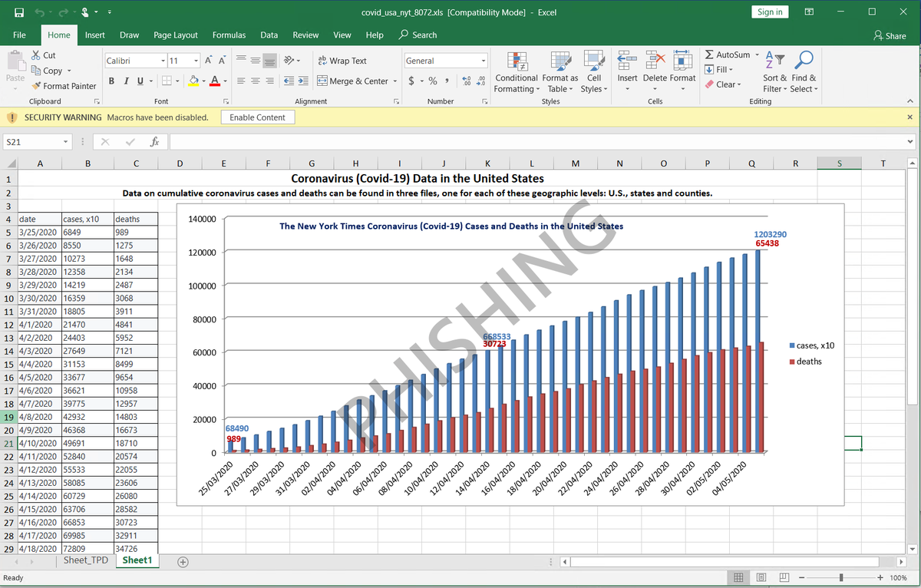Click the Increase Decimal icon

tap(467, 81)
